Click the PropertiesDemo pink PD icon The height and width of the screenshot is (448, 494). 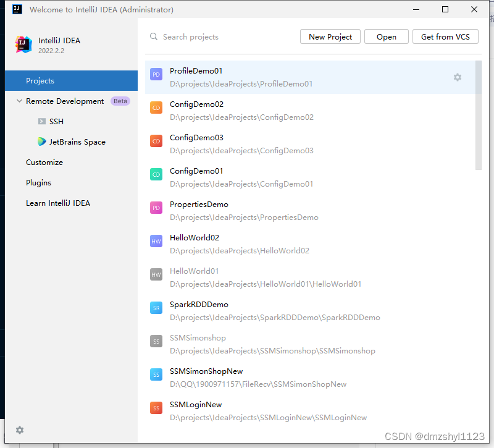coord(156,208)
